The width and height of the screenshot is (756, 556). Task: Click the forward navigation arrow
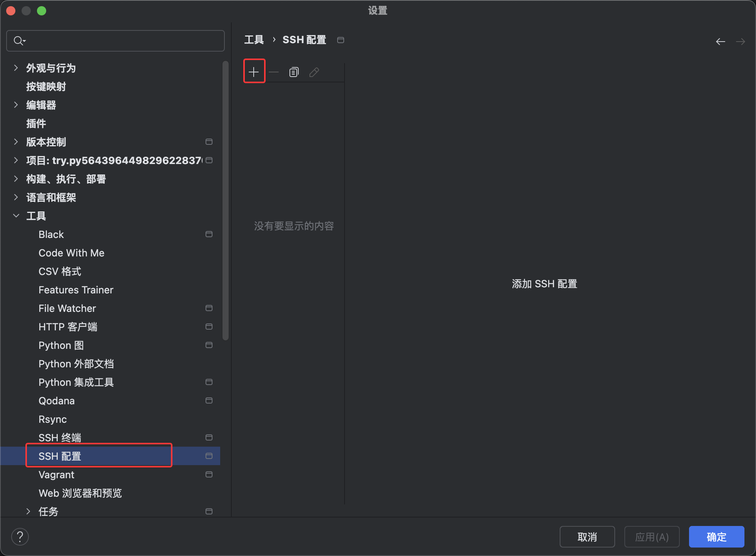point(741,41)
